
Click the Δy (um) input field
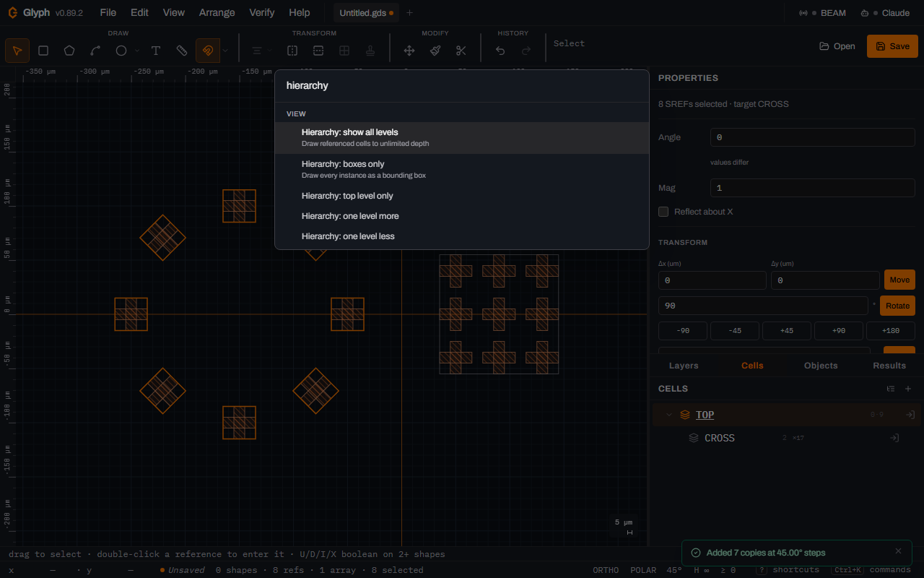point(825,280)
